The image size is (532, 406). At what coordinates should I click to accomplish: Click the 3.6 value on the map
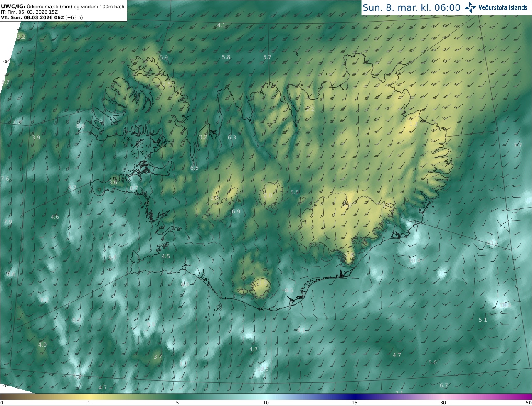(113, 182)
